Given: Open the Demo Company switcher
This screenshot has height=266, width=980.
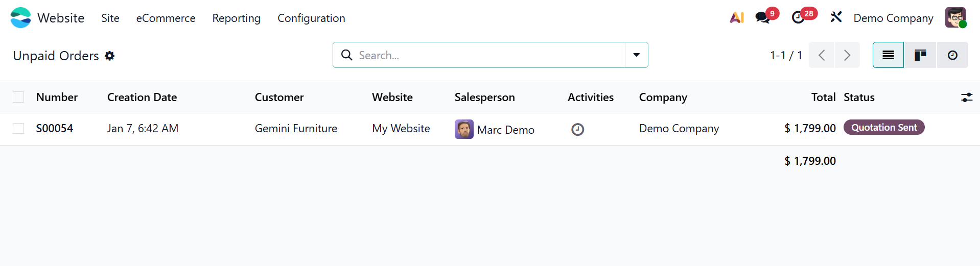Looking at the screenshot, I should [893, 18].
